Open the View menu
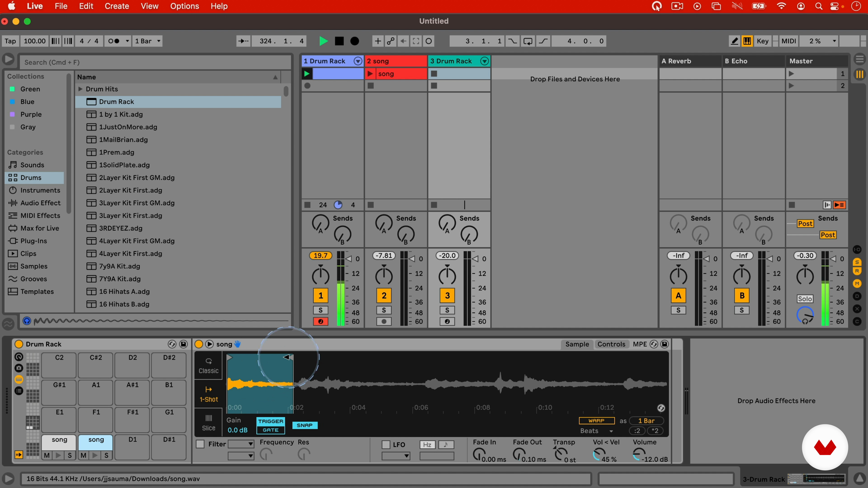Screen dimensions: 868x488 tap(149, 6)
